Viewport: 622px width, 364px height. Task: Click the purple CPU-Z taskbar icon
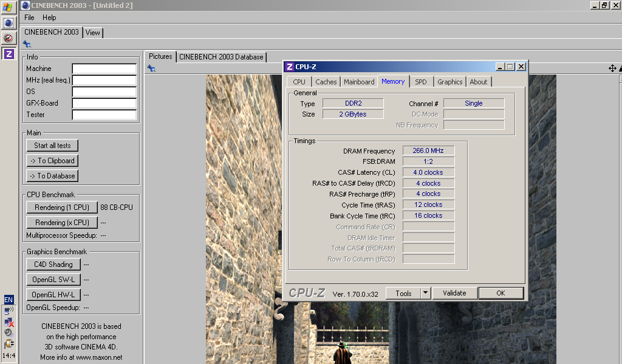[9, 53]
